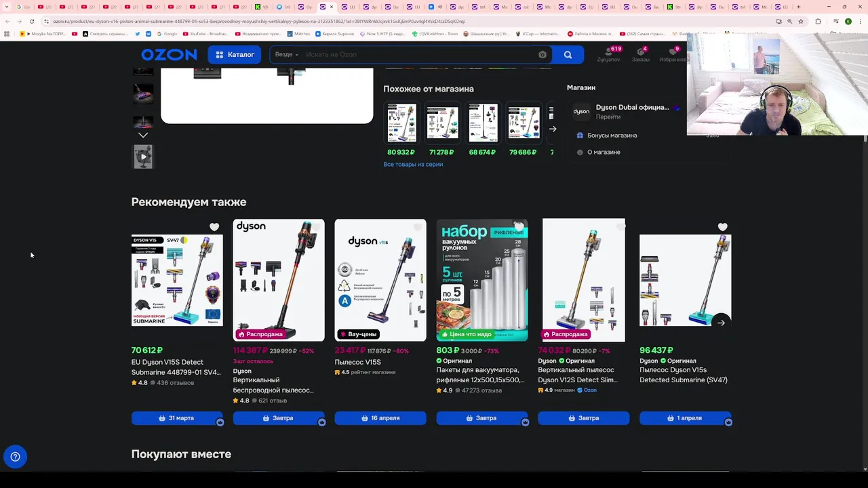Open the help chat question-mark icon
Viewport: 868px width, 488px height.
click(15, 457)
